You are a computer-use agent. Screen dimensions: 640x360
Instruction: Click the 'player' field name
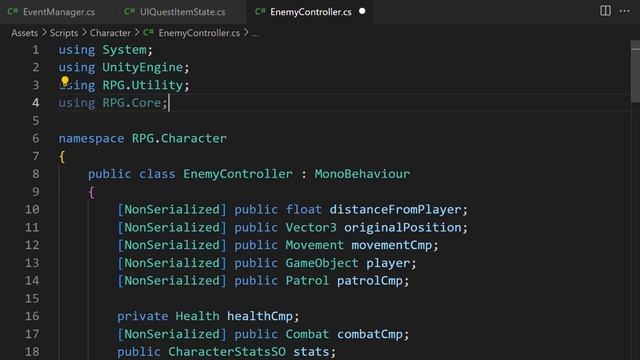388,263
